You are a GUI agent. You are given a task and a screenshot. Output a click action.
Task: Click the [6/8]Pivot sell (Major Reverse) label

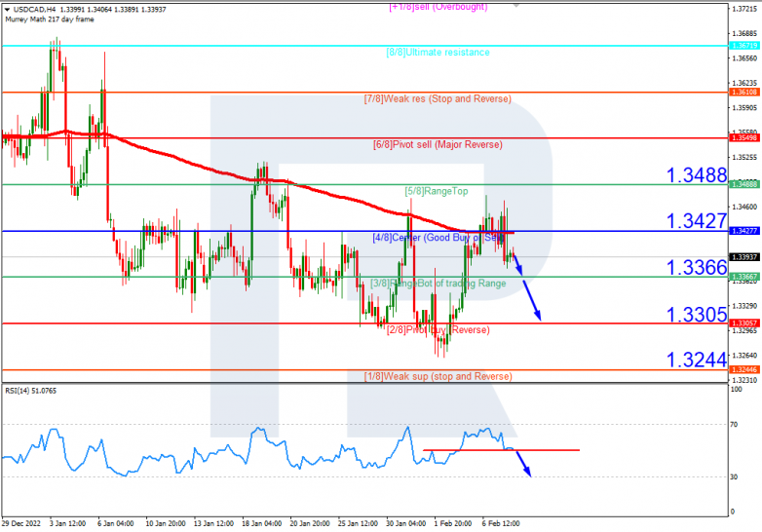(438, 145)
